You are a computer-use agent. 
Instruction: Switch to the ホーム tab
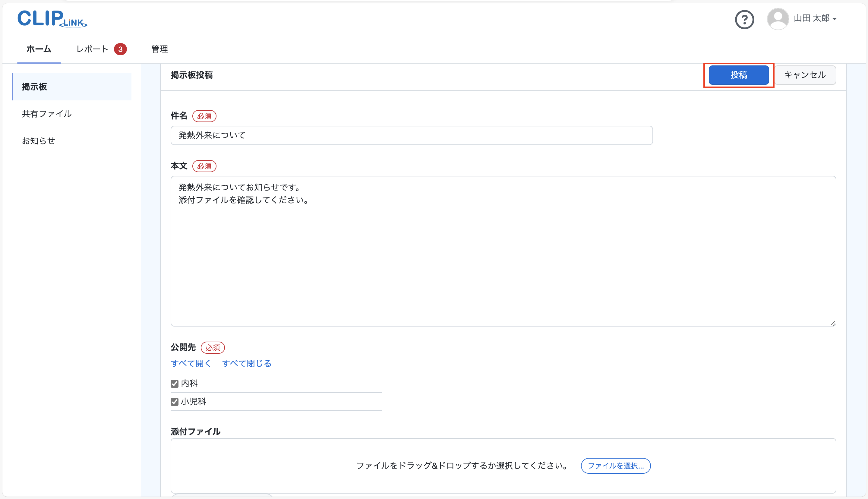point(39,49)
